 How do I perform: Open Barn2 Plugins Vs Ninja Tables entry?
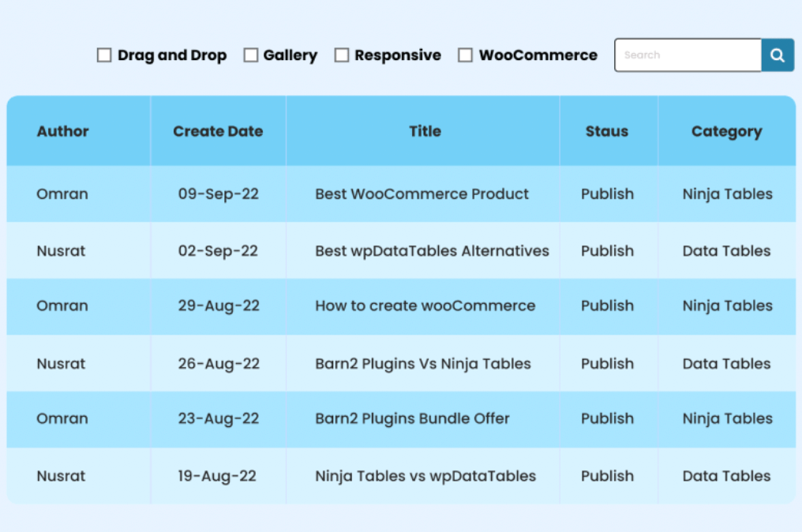(x=423, y=364)
